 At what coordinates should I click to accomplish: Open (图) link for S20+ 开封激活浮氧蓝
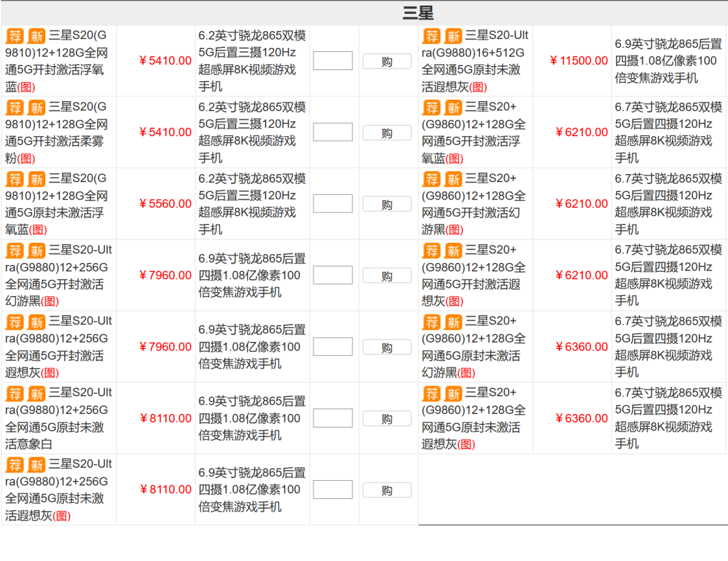454,159
